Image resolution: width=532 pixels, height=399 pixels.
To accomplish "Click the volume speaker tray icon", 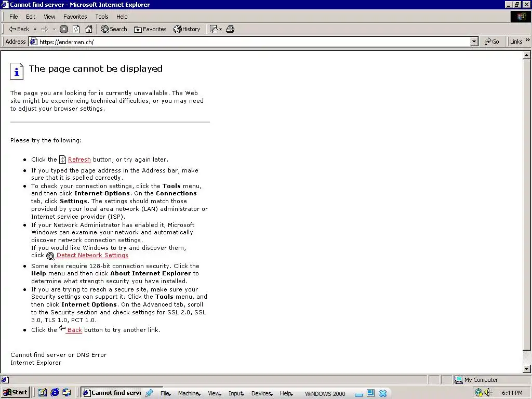I will (488, 393).
